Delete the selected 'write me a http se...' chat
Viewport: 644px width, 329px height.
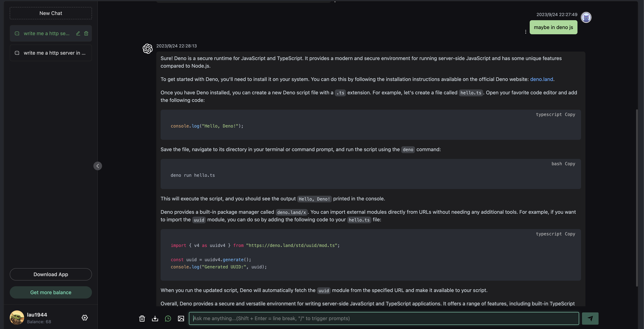pos(86,33)
